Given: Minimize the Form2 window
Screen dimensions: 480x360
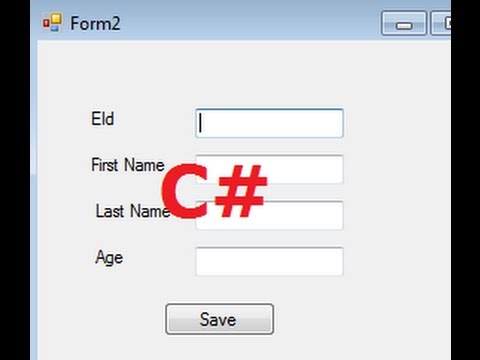Looking at the screenshot, I should (x=404, y=23).
